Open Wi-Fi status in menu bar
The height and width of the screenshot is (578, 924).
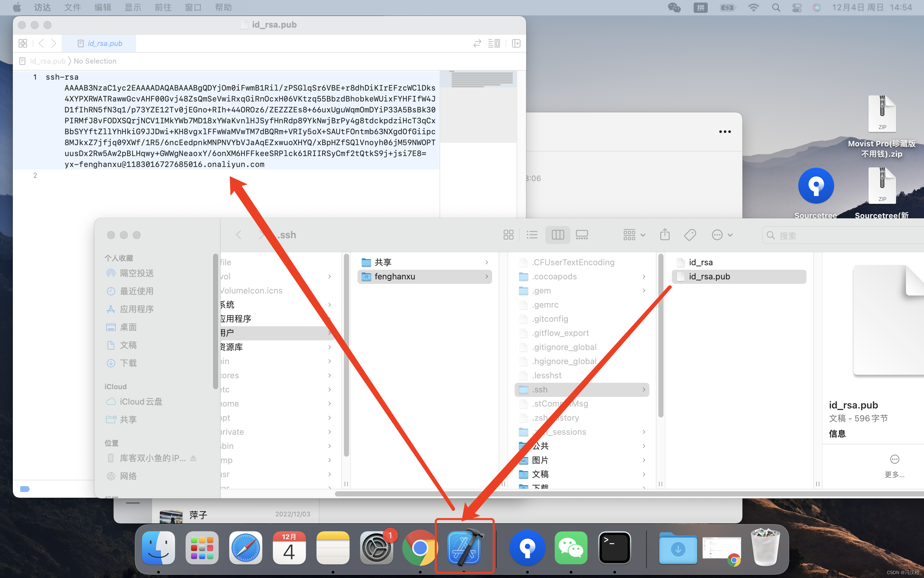click(753, 7)
